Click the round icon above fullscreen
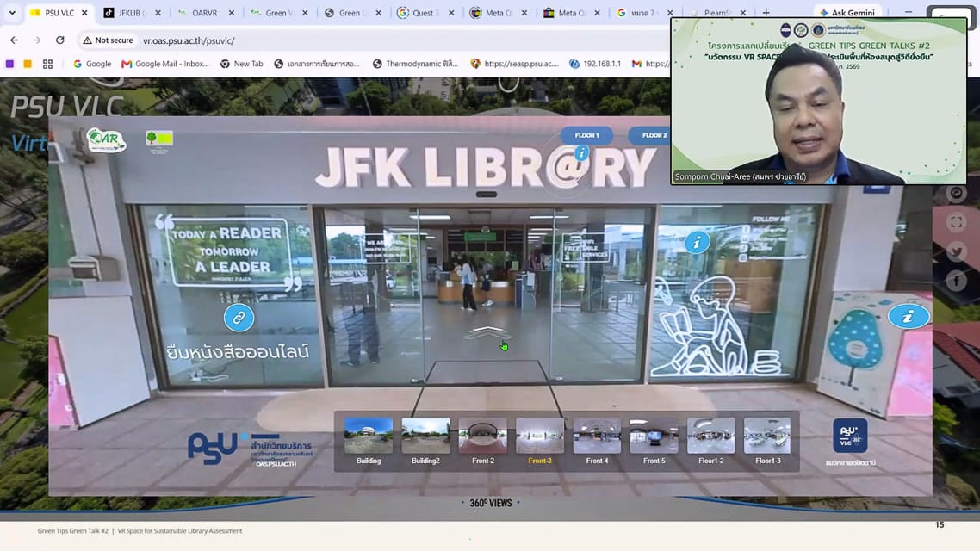Screen dimensions: 980x551 coord(956,193)
